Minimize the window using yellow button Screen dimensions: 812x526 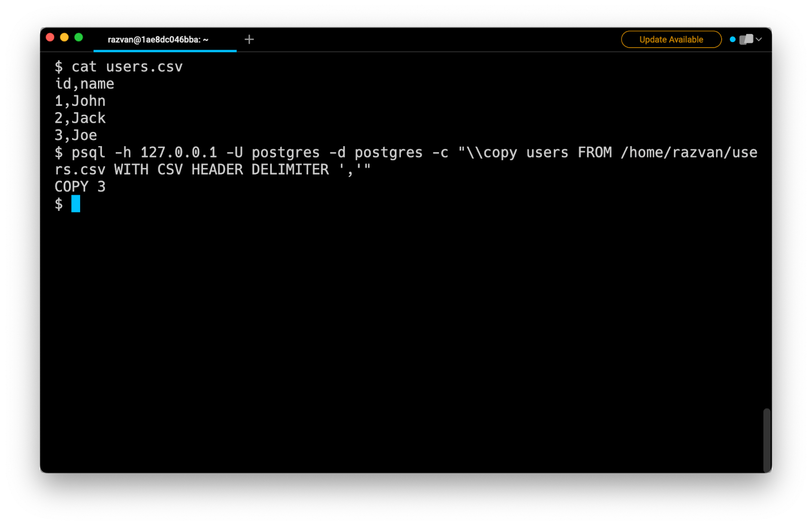click(x=64, y=38)
